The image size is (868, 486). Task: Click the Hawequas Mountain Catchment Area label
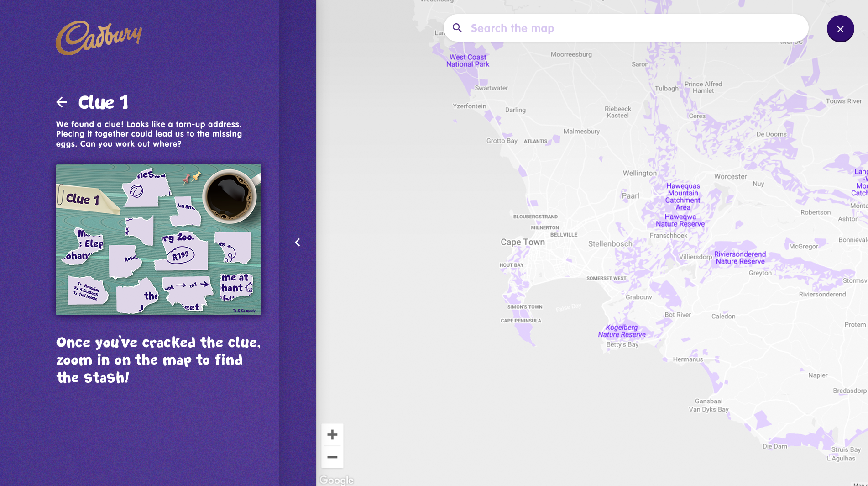coord(683,196)
